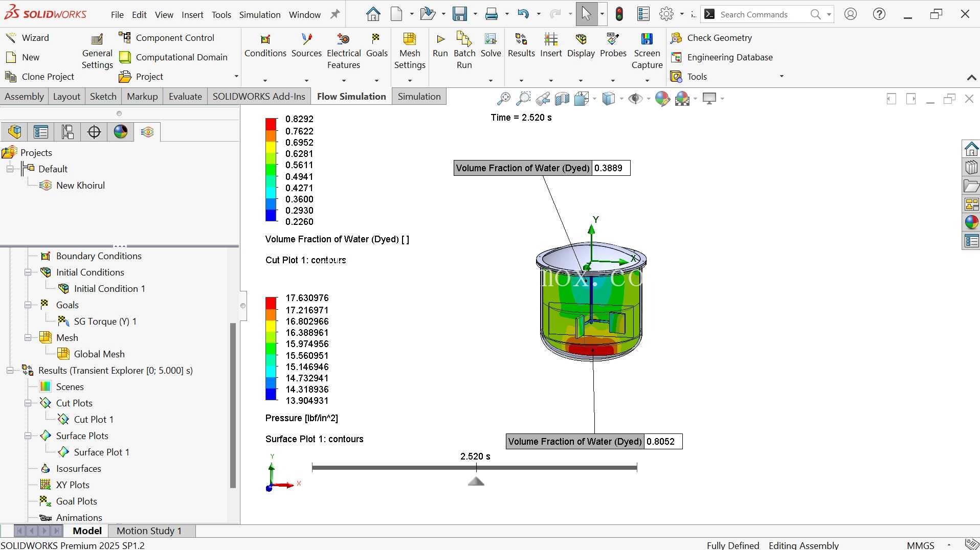The image size is (980, 550).
Task: Open Computational Domain settings
Action: click(x=173, y=57)
